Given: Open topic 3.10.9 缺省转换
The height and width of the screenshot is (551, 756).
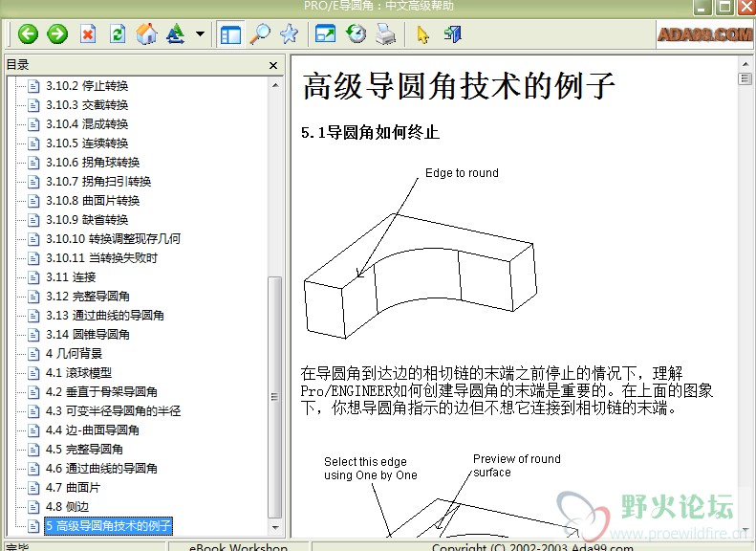Looking at the screenshot, I should click(x=87, y=219).
